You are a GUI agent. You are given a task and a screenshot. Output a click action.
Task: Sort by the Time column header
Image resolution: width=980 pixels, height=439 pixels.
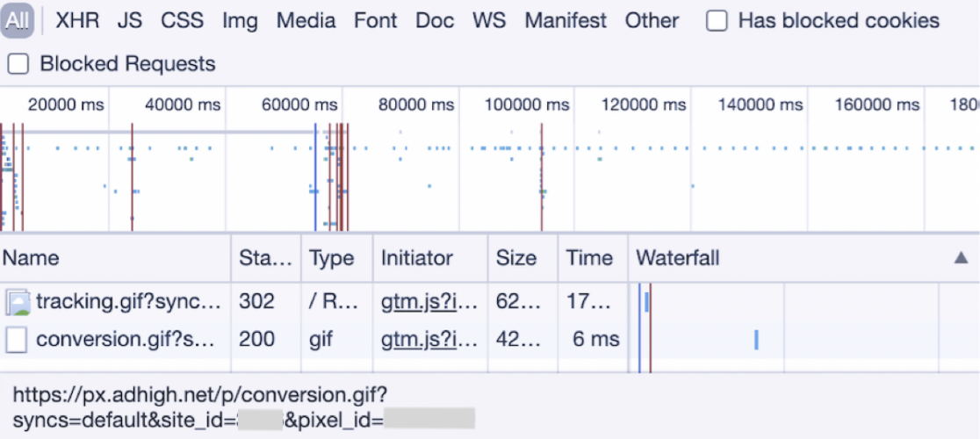(x=589, y=258)
